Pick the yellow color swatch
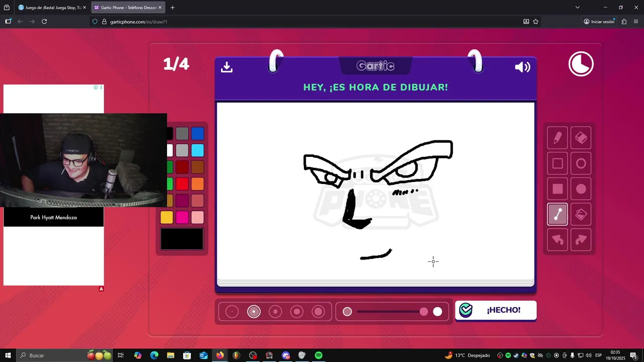 click(167, 217)
